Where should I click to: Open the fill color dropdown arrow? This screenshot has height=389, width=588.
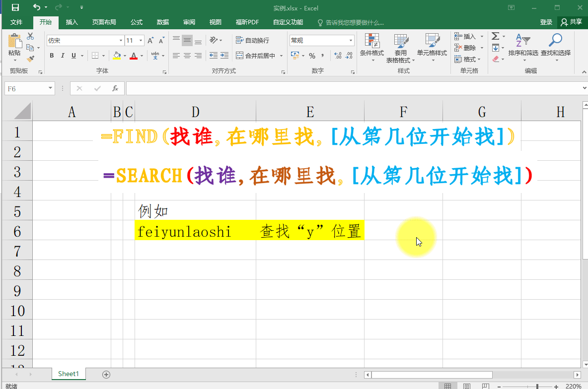click(125, 56)
